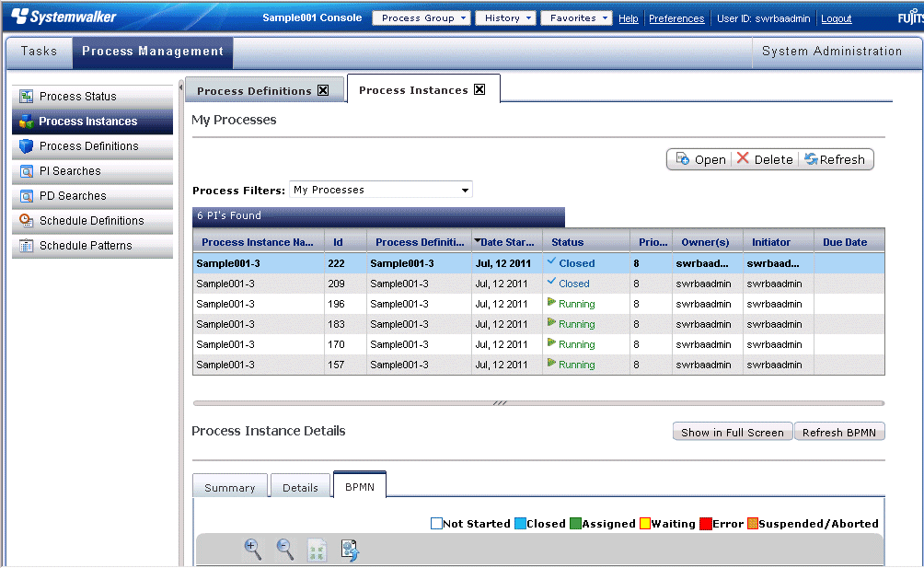Viewport: 924px width, 568px height.
Task: Click the Schedule Patterns icon
Action: click(26, 246)
